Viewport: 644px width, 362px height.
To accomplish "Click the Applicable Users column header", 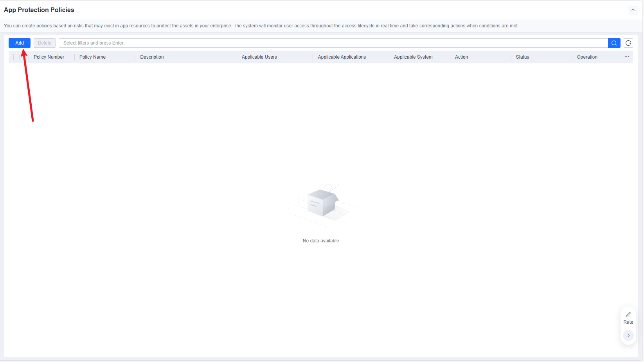I will coord(259,57).
